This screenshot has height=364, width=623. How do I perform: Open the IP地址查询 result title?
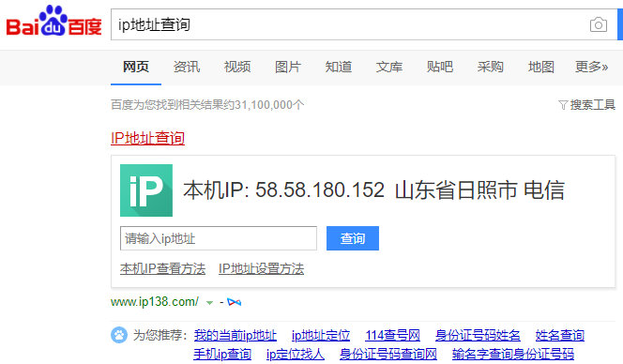(x=148, y=138)
